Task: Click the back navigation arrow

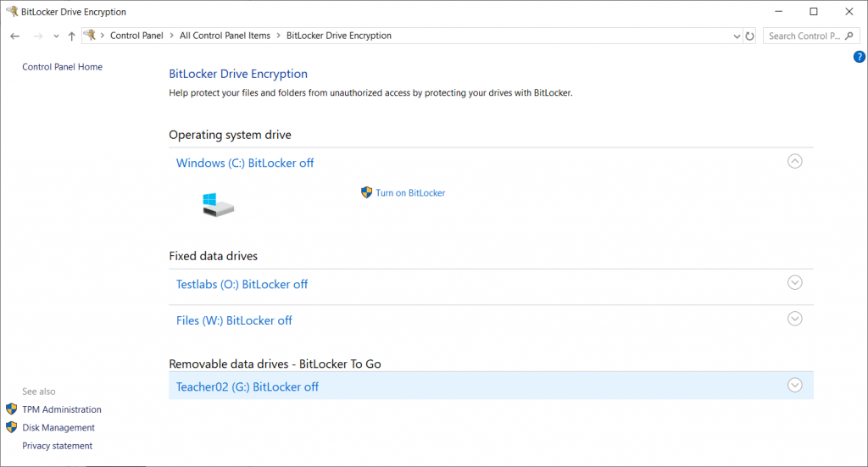Action: coord(15,36)
